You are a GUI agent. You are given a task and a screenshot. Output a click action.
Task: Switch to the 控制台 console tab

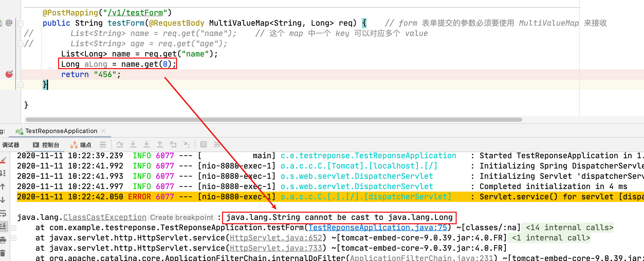[x=46, y=145]
